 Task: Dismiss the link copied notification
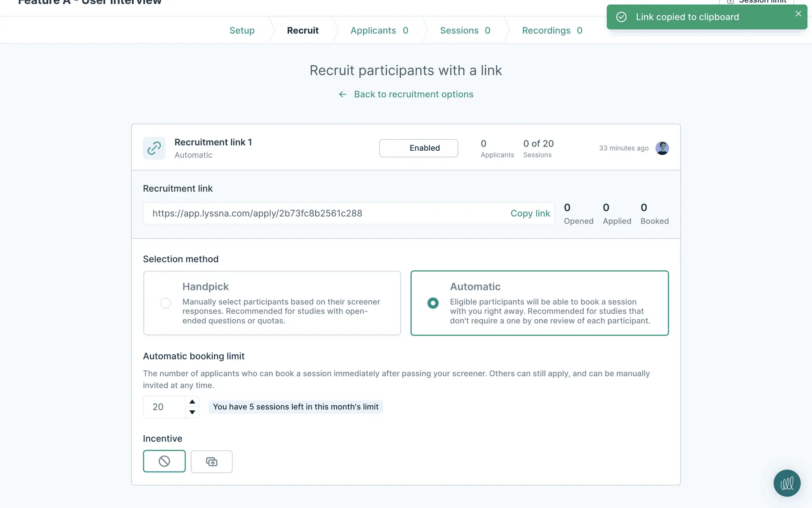(x=798, y=14)
